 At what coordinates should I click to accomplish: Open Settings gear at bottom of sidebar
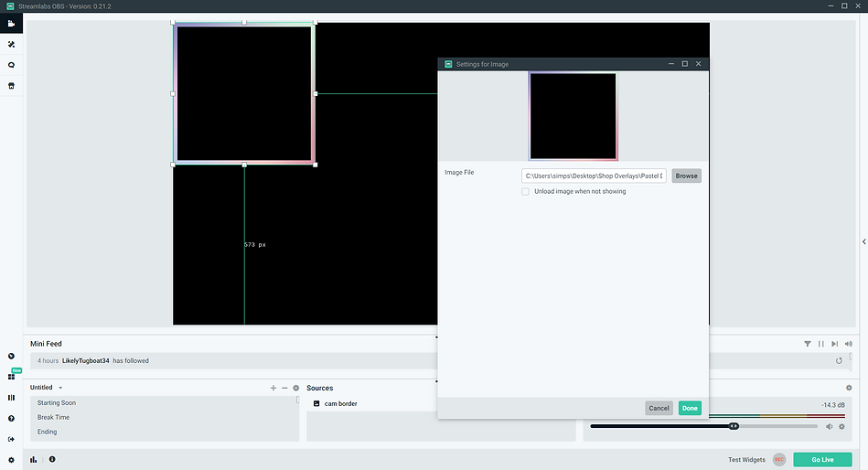[x=11, y=460]
